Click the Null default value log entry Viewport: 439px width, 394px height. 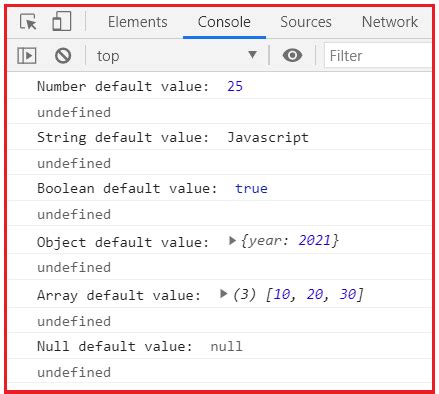(x=219, y=346)
